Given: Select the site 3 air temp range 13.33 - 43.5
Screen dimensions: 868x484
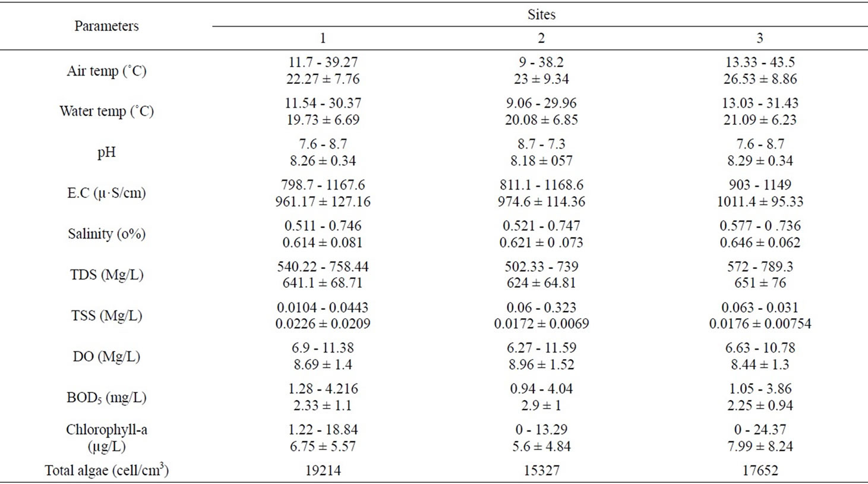Looking at the screenshot, I should (x=760, y=62).
